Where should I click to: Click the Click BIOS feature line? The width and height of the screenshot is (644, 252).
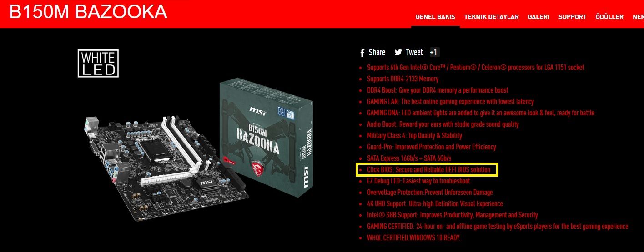pos(429,170)
